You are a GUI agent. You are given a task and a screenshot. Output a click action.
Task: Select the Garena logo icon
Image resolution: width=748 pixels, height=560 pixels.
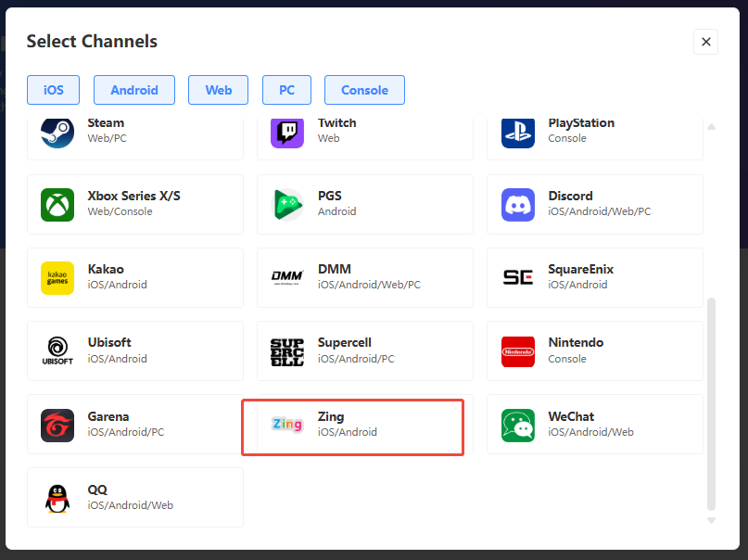(x=57, y=425)
